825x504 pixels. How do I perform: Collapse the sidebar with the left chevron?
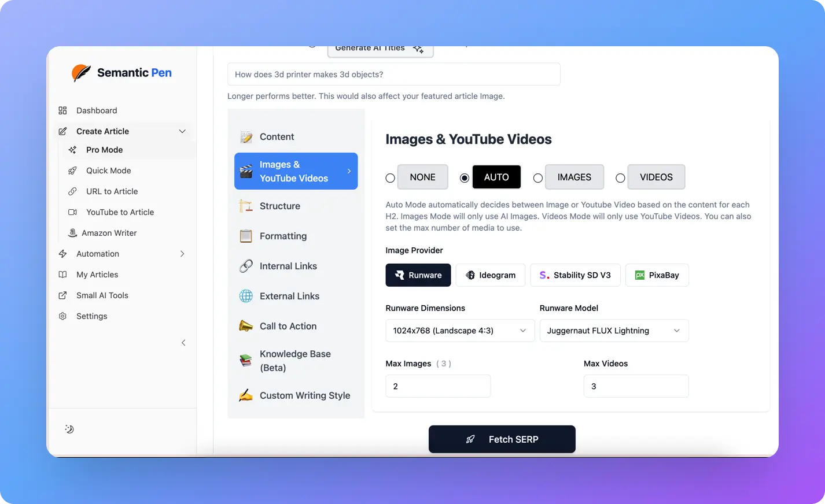click(183, 343)
